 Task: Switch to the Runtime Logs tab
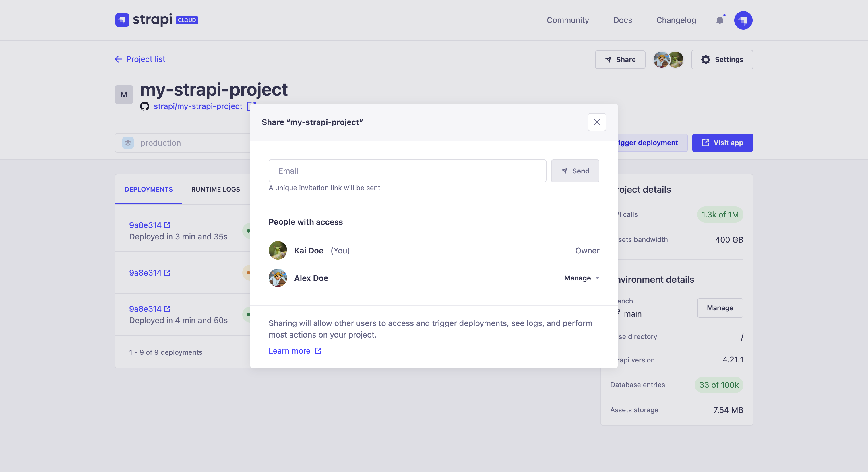point(215,188)
